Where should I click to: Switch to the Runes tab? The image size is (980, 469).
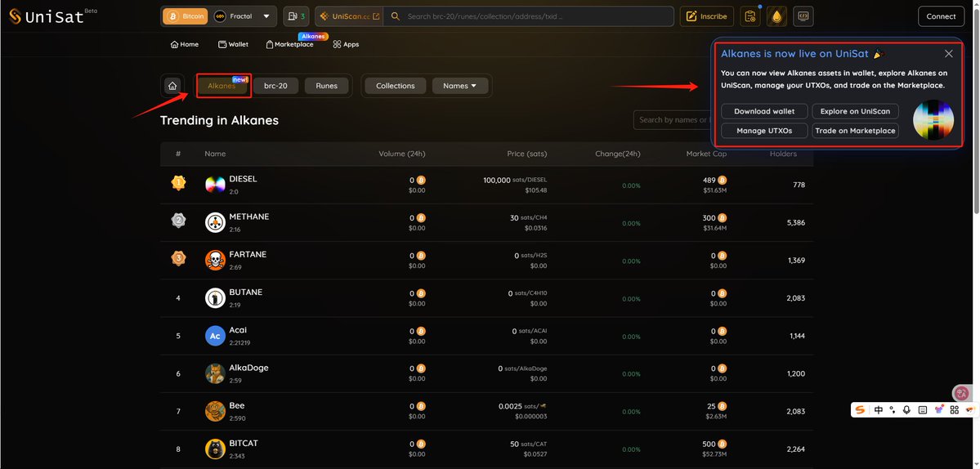click(326, 86)
